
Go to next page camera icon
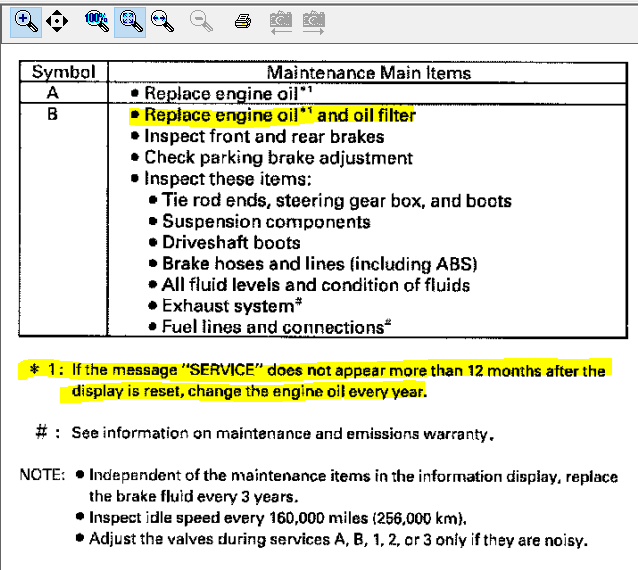pos(313,23)
